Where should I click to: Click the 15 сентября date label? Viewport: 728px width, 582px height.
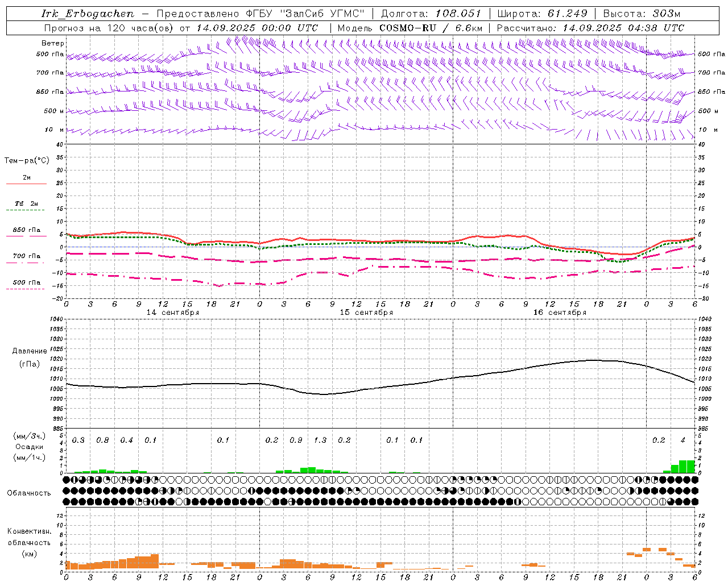pyautogui.click(x=366, y=312)
